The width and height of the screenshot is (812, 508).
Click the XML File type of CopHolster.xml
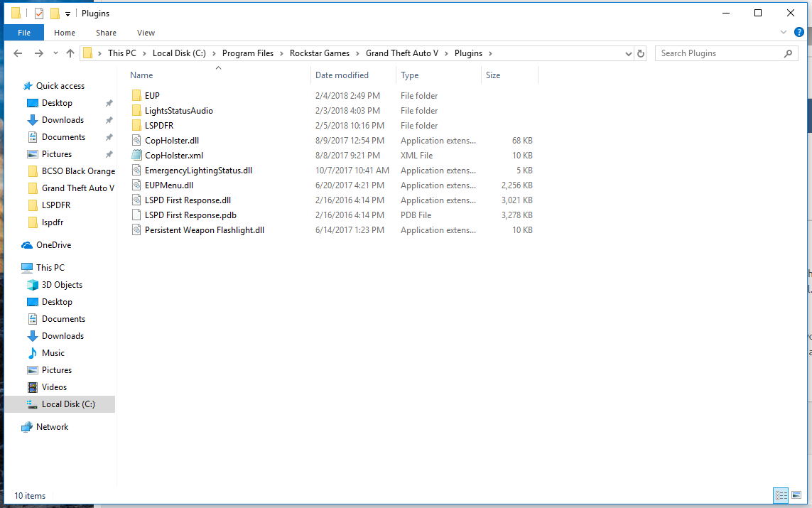(x=416, y=156)
